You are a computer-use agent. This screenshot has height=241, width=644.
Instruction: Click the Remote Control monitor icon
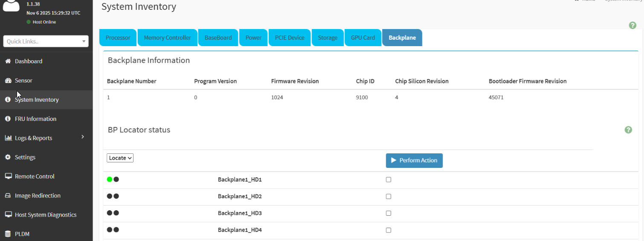(x=8, y=176)
